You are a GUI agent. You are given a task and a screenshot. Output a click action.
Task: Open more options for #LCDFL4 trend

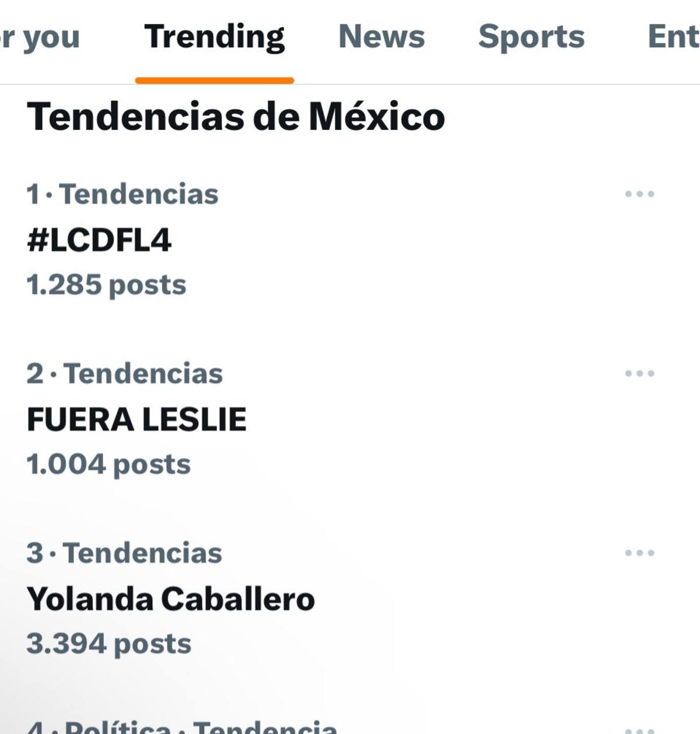tap(639, 194)
